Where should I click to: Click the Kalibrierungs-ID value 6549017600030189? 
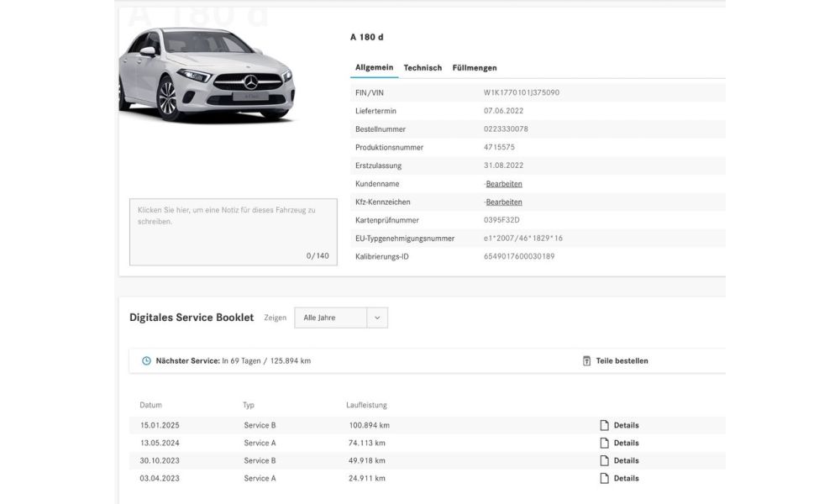[x=519, y=256]
